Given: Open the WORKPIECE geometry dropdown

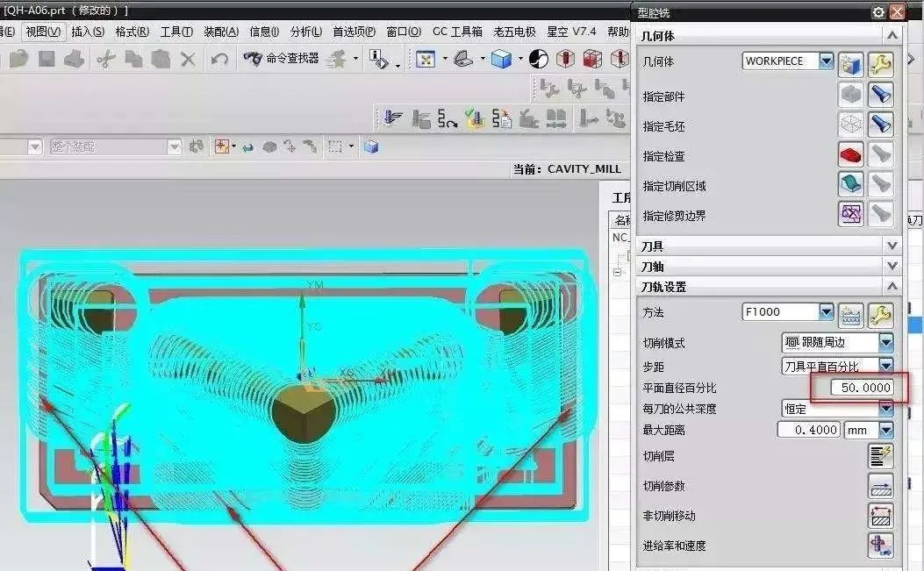Looking at the screenshot, I should 826,61.
